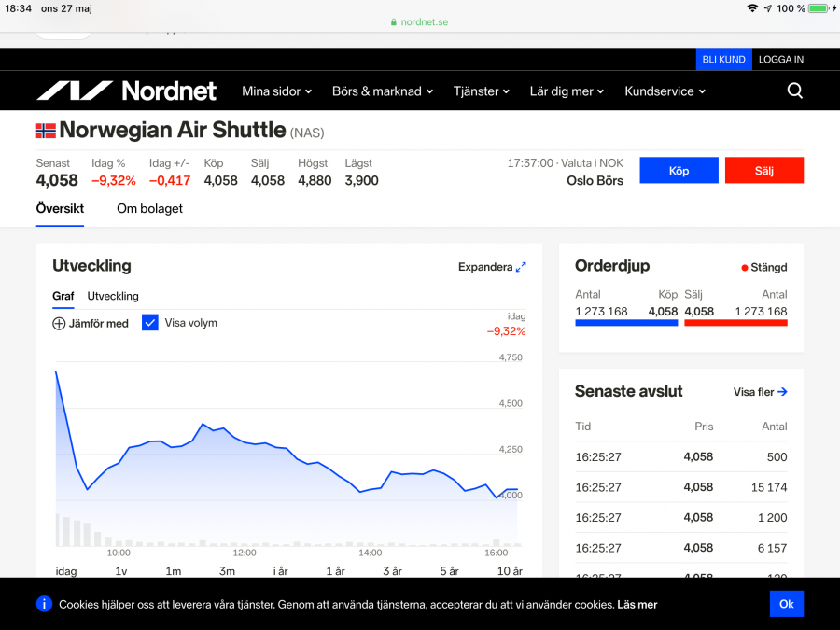Viewport: 840px width, 630px height.
Task: Tap the battery icon in status bar
Action: point(819,8)
